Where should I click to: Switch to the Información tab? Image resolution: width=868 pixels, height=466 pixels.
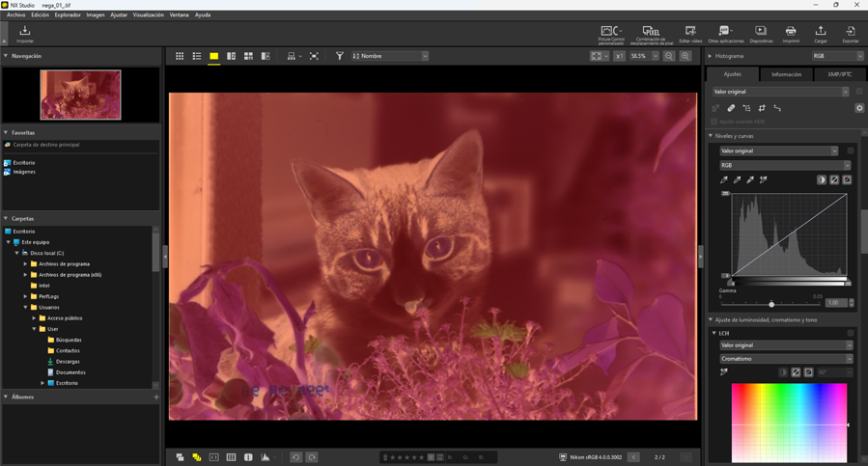point(786,74)
